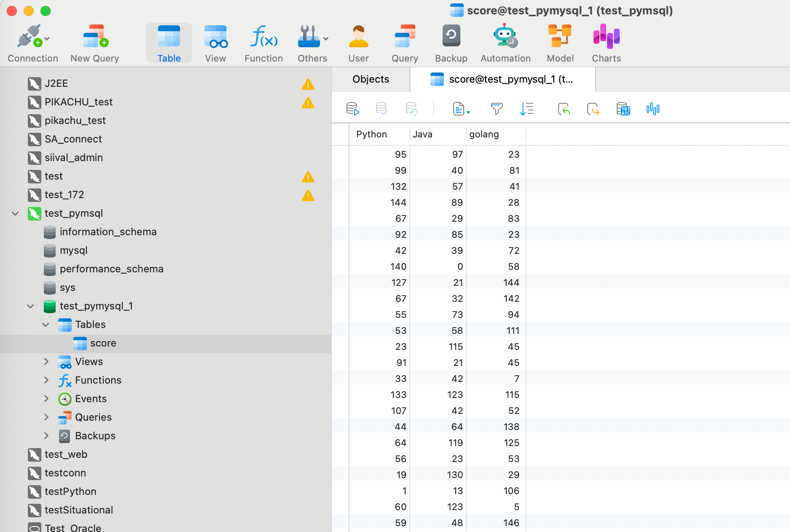Click the begin transaction icon
This screenshot has width=790, height=532.
[352, 109]
